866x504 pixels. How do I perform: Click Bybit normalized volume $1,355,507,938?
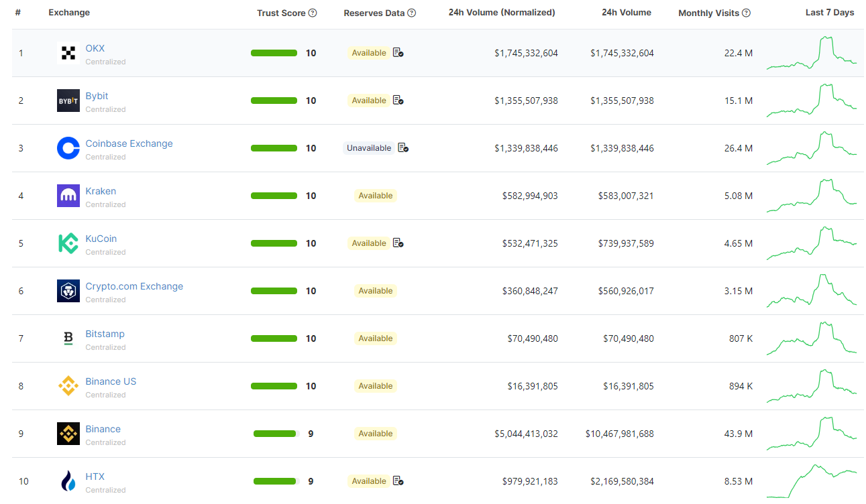pos(526,101)
